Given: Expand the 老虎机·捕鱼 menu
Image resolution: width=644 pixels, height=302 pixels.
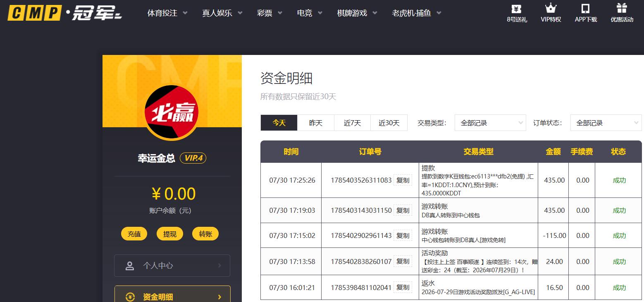Looking at the screenshot, I should 417,13.
